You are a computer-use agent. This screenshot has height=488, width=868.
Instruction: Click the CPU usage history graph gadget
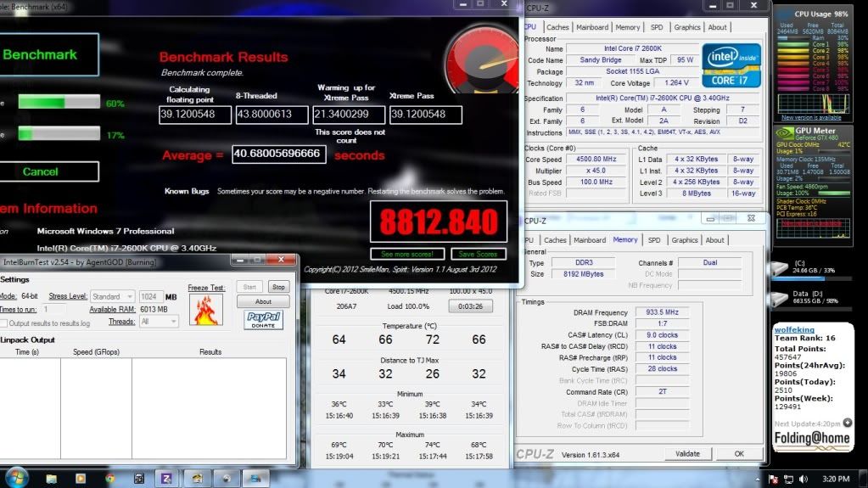[x=813, y=104]
